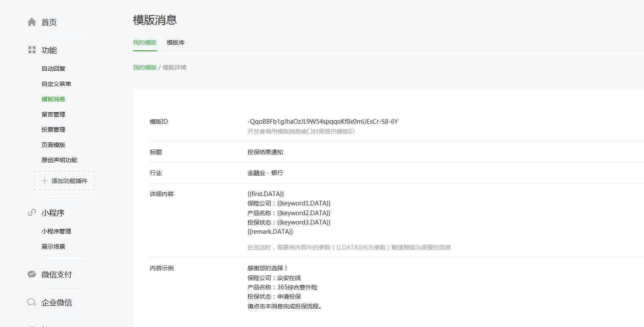The image size is (644, 327).
Task: Click the 我的模版 breadcrumb link
Action: point(145,67)
